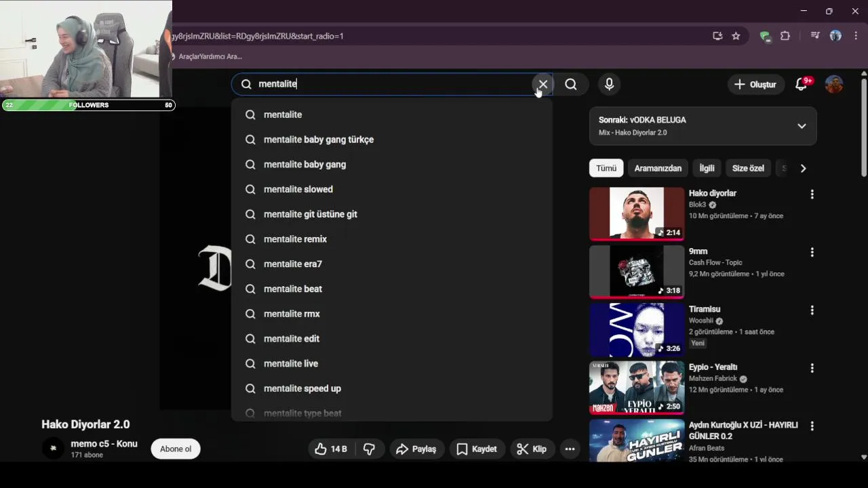Choose suggestion "mentalite rmx"
Screen dimensions: 868x488
[x=392, y=314]
